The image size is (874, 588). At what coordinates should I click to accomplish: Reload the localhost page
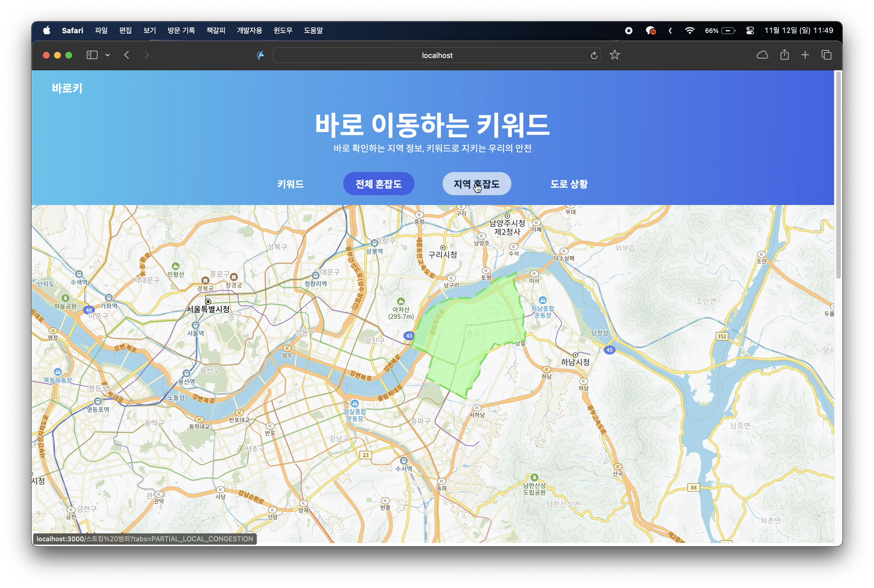click(x=594, y=55)
